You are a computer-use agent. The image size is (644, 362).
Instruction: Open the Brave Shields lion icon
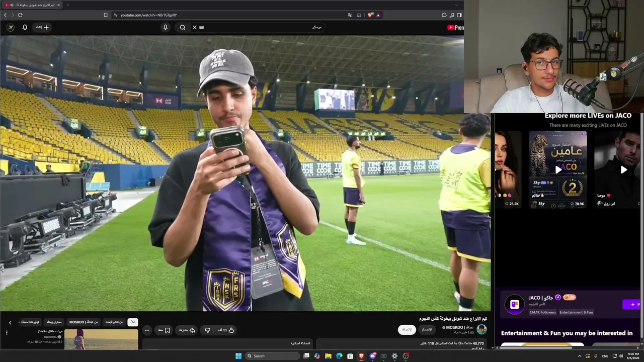tap(371, 15)
